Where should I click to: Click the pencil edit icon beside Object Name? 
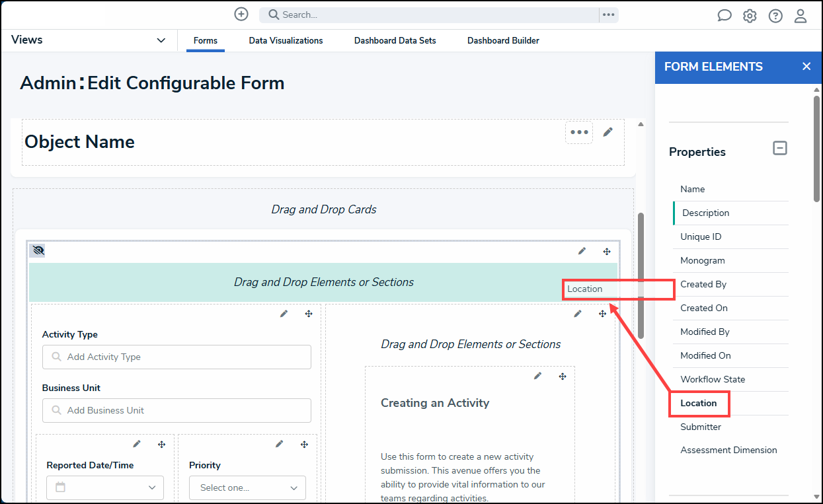pyautogui.click(x=608, y=132)
